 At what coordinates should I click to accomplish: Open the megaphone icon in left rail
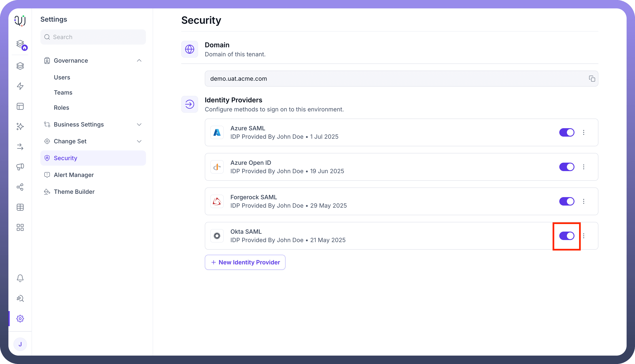[x=20, y=167]
